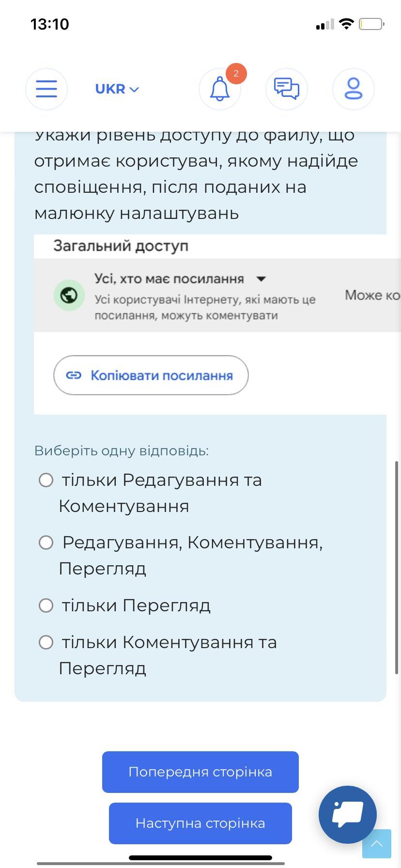Click the "Копіювати посилання" button
Screen dimensions: 401x868
coord(151,375)
